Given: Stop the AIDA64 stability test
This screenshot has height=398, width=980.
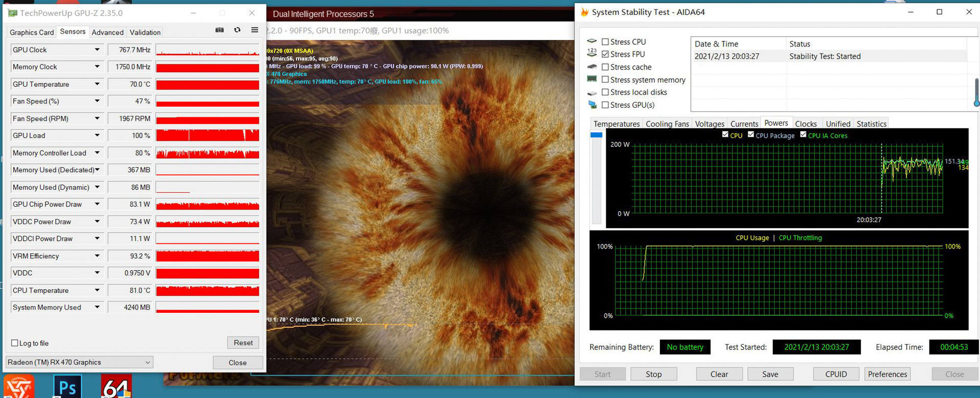Looking at the screenshot, I should tap(653, 374).
